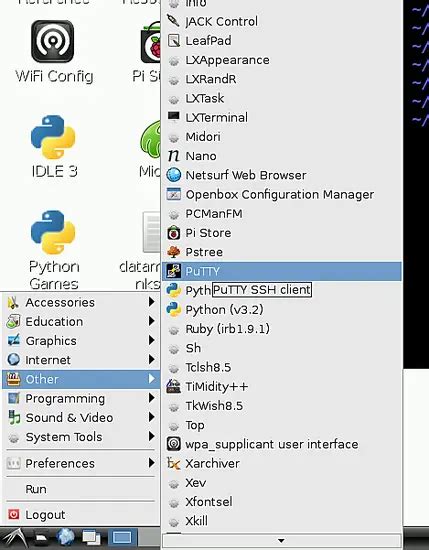Click the wpa_supplicant user interface icon
Viewport: 429px width, 550px height.
(x=174, y=444)
